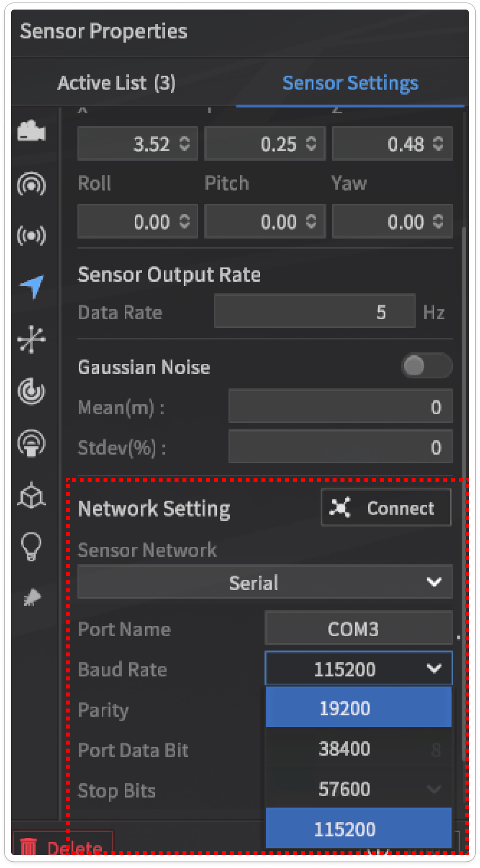Screen dimensions: 480x868
Task: Click the Mean(m) noise input field
Action: [340, 407]
